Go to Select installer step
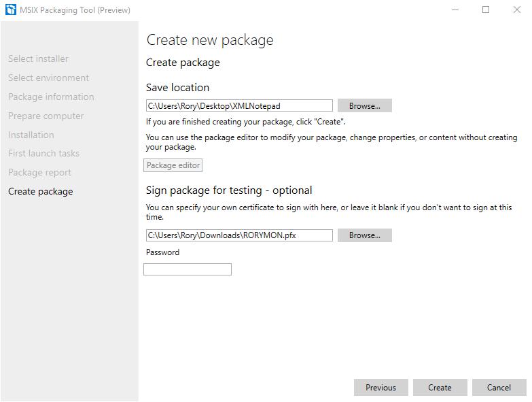Viewport: 532px width, 402px height. (x=38, y=58)
